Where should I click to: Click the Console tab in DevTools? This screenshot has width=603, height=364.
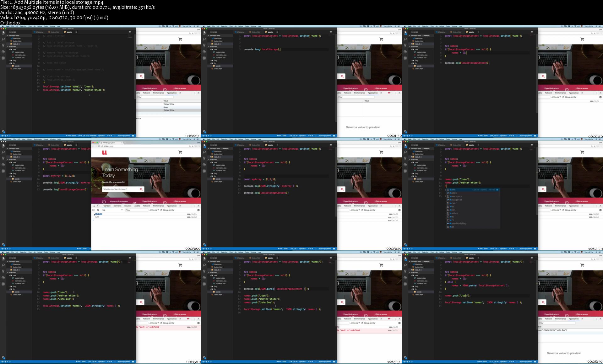pos(107,206)
